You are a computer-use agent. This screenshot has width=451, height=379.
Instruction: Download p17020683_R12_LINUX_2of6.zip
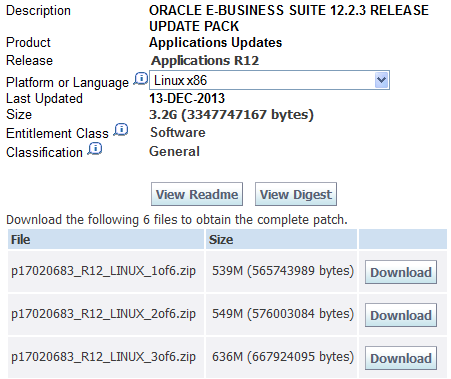pos(401,315)
